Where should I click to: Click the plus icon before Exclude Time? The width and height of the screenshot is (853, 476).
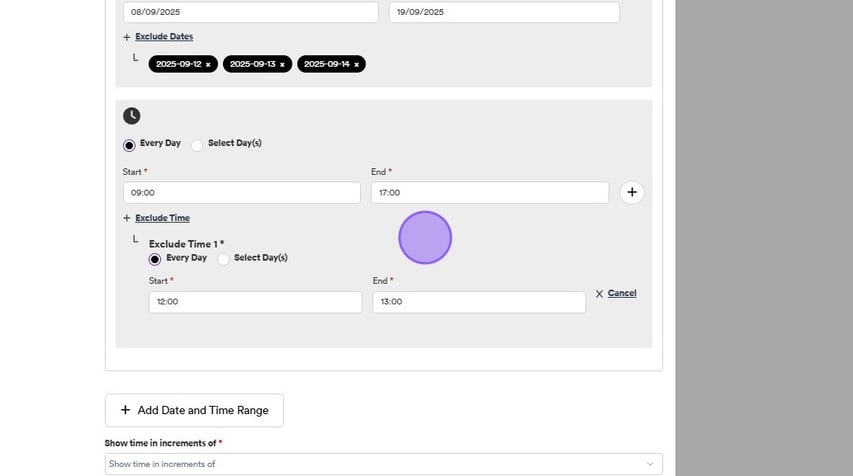[x=127, y=218]
